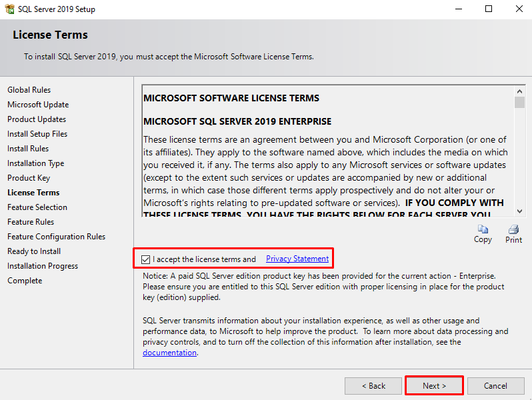Select the Ready to Install step
This screenshot has height=400, width=532.
[34, 251]
